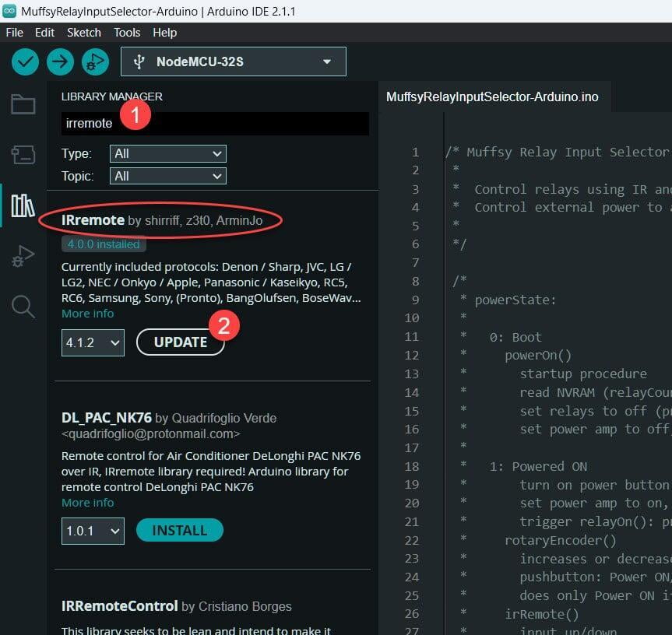Open the DL_PAC_NK76 version 1.0.1 dropdown
The height and width of the screenshot is (635, 672).
(x=93, y=532)
